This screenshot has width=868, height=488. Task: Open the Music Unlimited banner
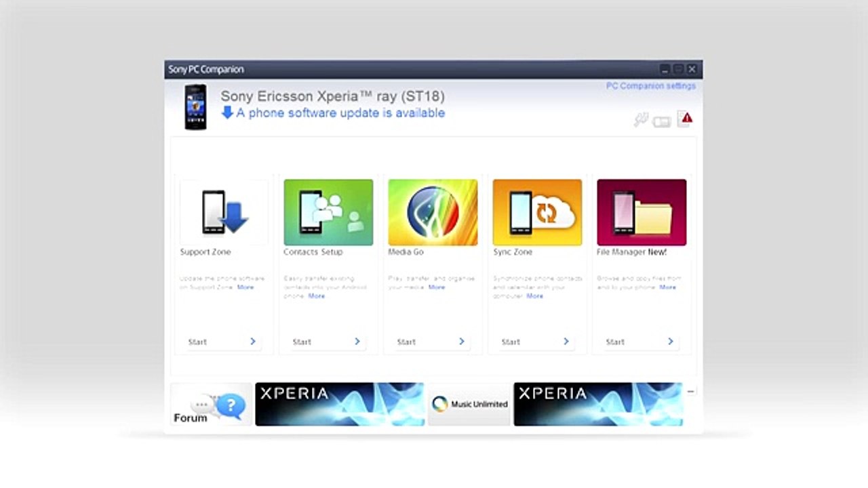469,405
